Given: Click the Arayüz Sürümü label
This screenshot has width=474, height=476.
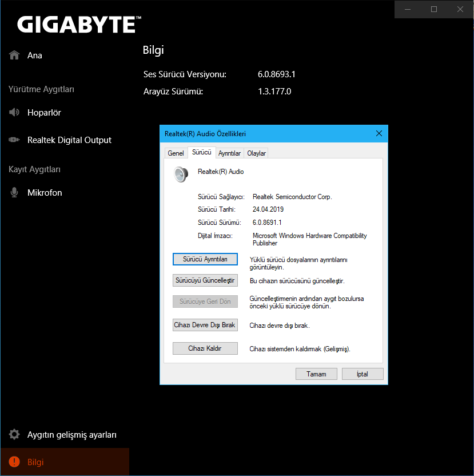Looking at the screenshot, I should (173, 92).
